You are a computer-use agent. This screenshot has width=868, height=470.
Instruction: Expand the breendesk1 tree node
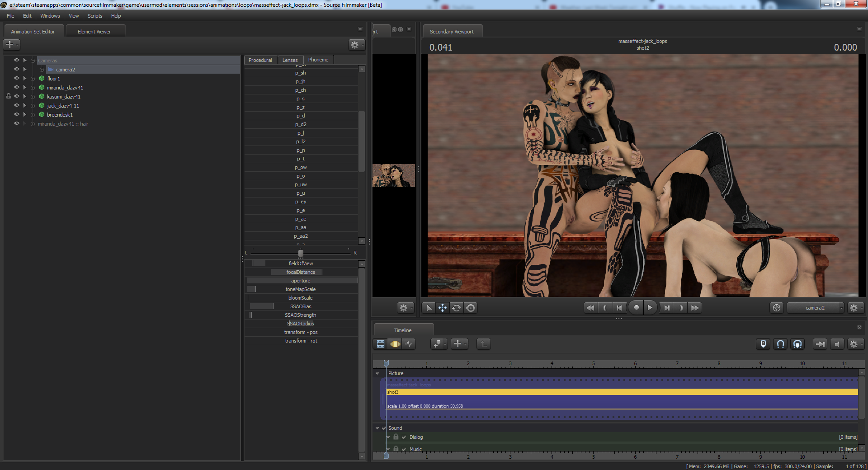pyautogui.click(x=33, y=115)
